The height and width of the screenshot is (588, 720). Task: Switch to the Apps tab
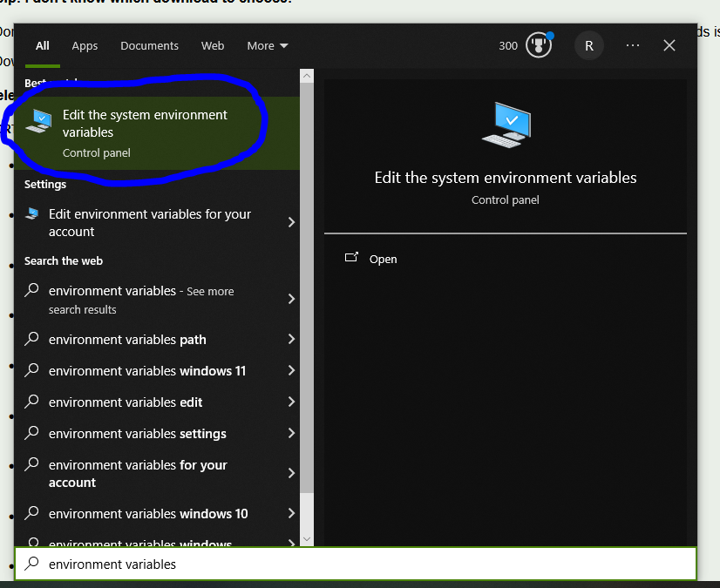(85, 45)
